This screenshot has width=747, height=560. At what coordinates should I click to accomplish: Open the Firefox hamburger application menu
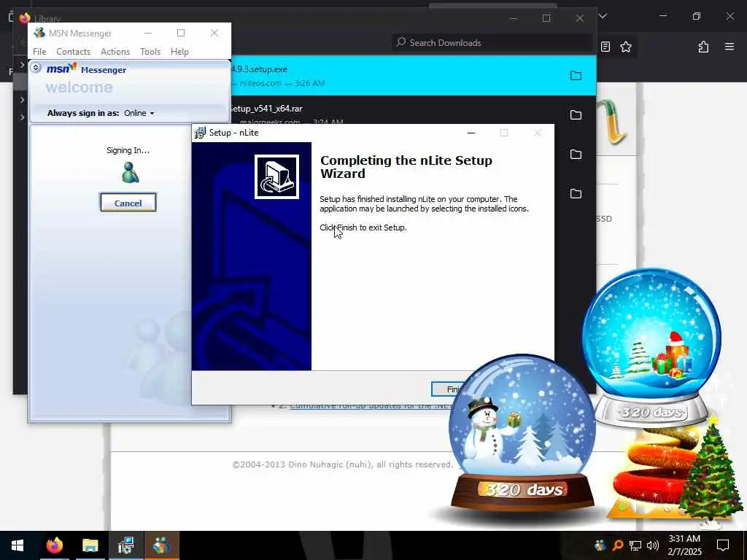[x=729, y=47]
